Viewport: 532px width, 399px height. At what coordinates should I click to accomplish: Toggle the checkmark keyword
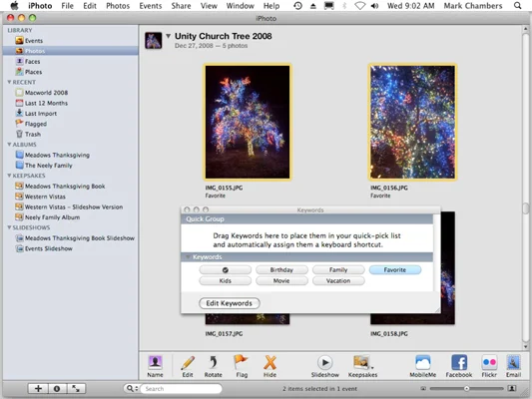[226, 270]
